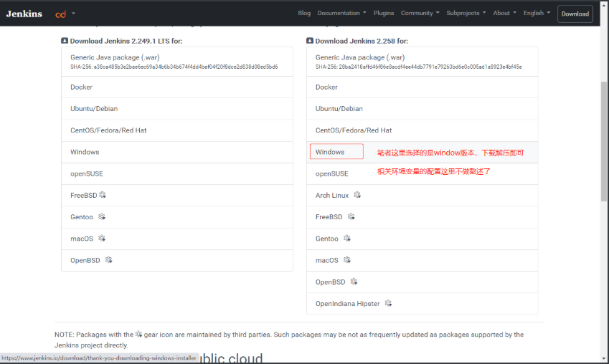Screen dimensions: 609x364
Task: Expand the Subprojects menu
Action: (x=466, y=13)
